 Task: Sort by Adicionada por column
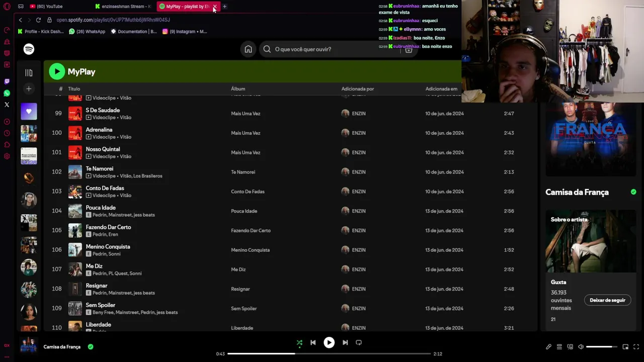coord(358,89)
